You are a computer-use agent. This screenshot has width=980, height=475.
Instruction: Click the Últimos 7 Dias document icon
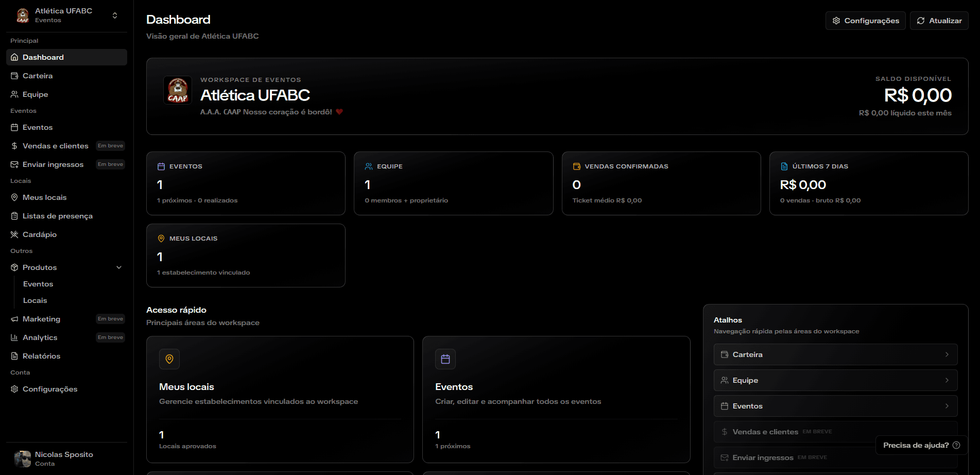coord(784,166)
